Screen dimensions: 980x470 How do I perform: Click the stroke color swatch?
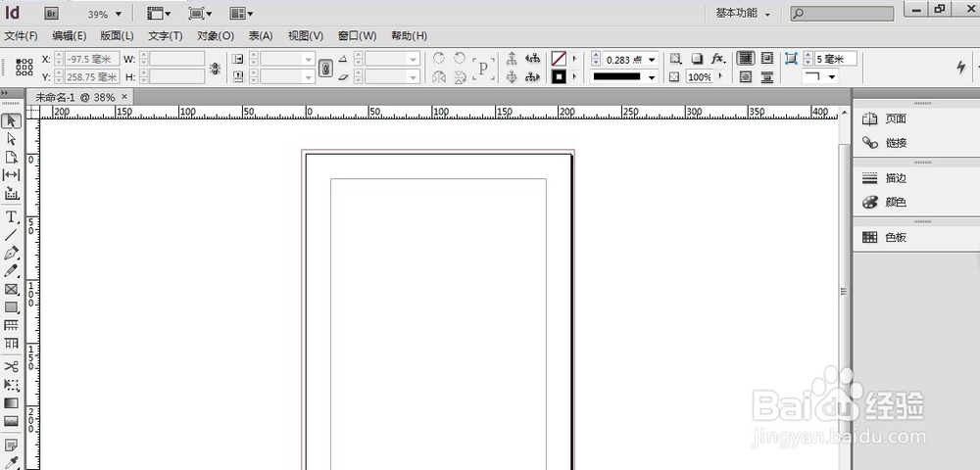tap(559, 76)
